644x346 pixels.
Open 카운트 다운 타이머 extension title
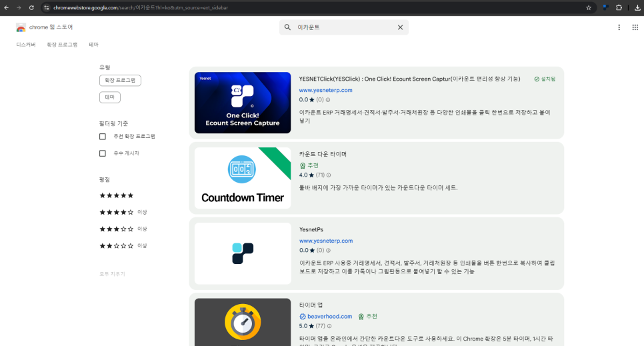(323, 154)
